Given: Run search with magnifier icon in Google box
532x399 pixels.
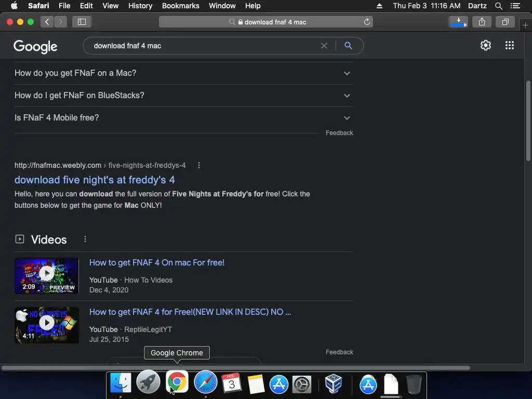Looking at the screenshot, I should [x=348, y=46].
